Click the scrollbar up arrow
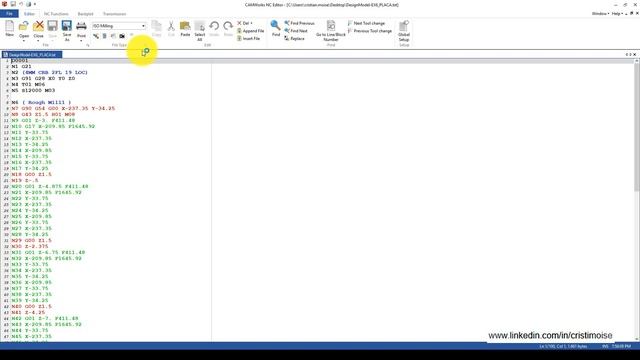 pyautogui.click(x=636, y=61)
